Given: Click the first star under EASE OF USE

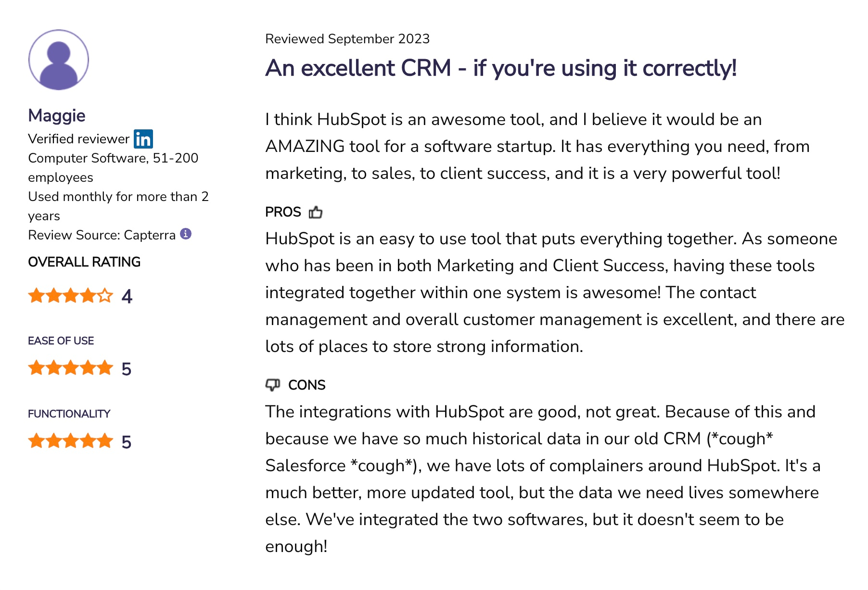Looking at the screenshot, I should (x=36, y=368).
